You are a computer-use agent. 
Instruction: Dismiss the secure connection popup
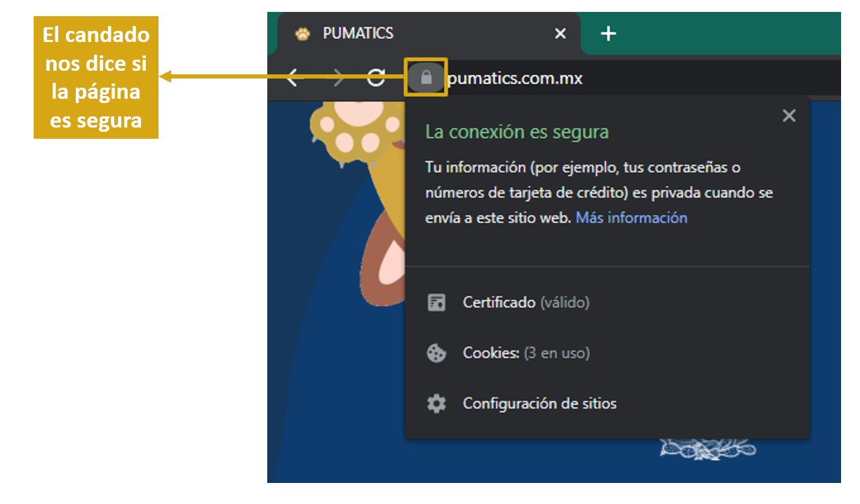click(x=788, y=116)
